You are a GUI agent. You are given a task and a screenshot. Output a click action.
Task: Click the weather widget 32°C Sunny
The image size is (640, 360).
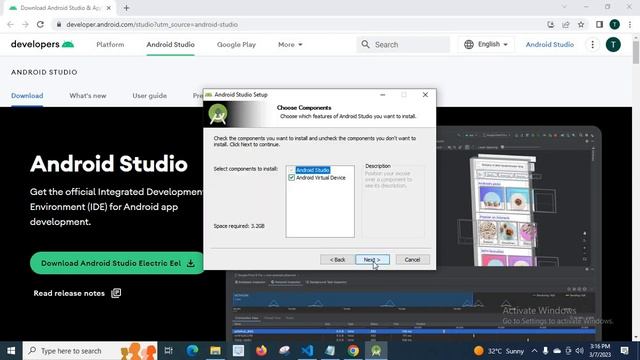499,351
